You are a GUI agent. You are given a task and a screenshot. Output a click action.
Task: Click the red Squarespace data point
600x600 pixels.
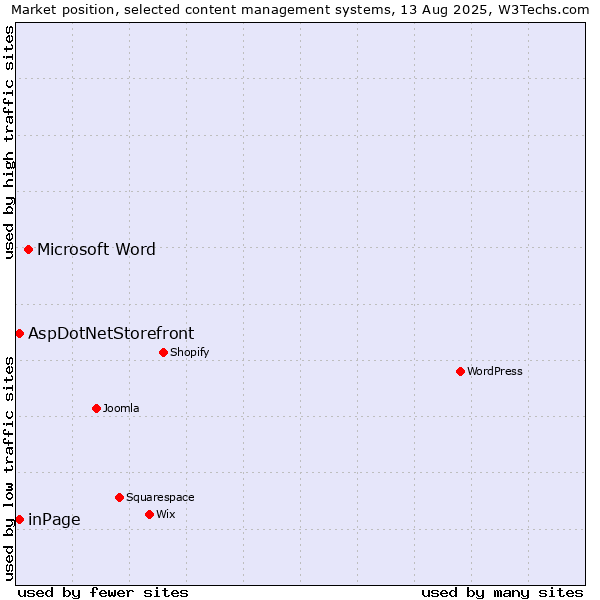[x=119, y=497]
